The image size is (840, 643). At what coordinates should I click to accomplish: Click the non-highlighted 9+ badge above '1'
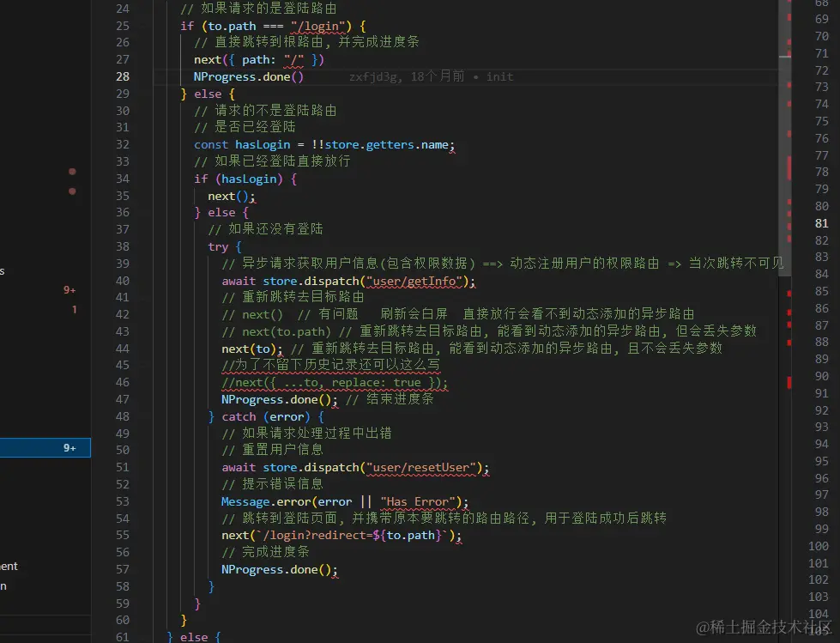(x=69, y=290)
